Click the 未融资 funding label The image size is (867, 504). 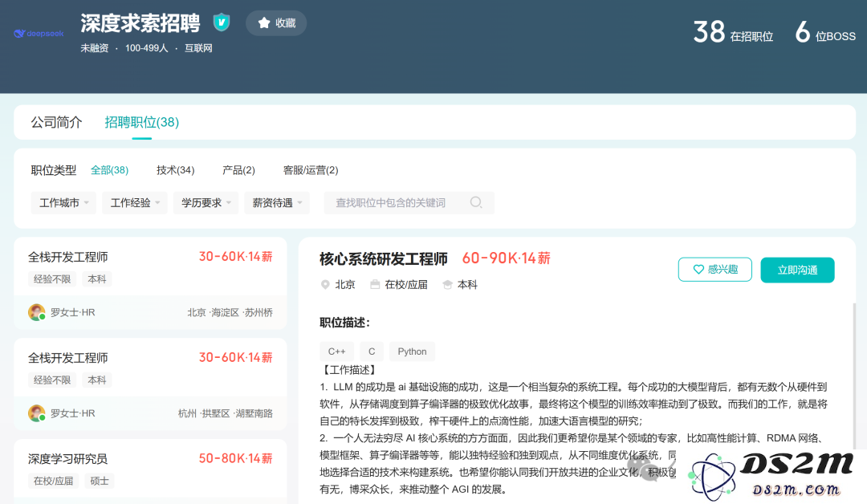pos(95,48)
